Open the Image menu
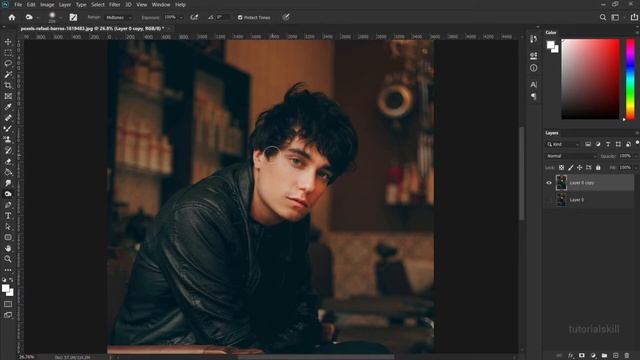This screenshot has height=360, width=640. coord(47,4)
